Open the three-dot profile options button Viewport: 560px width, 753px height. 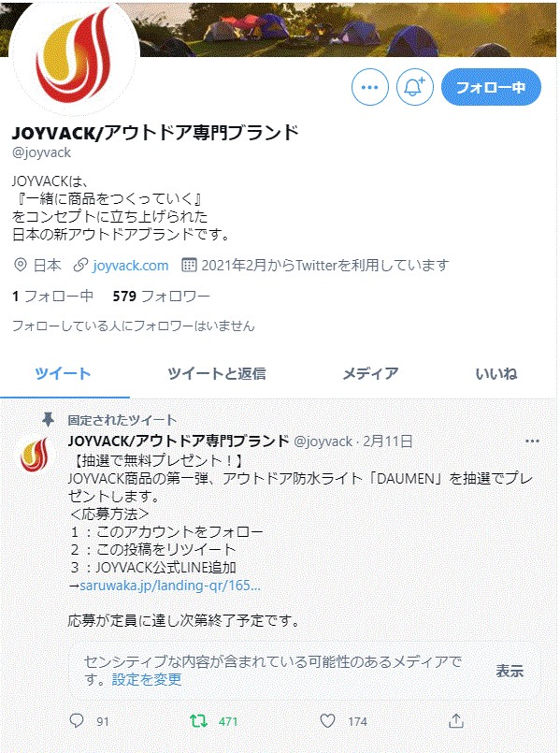click(x=369, y=87)
